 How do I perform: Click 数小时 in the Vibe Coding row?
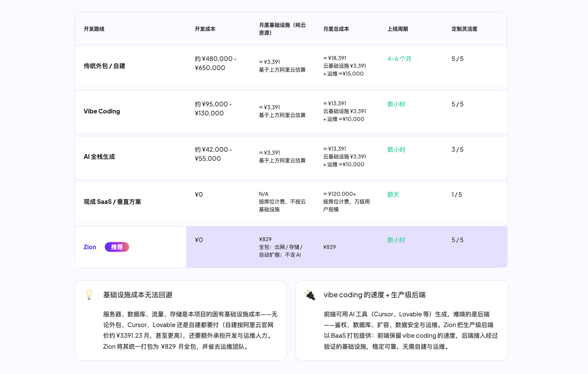(396, 104)
